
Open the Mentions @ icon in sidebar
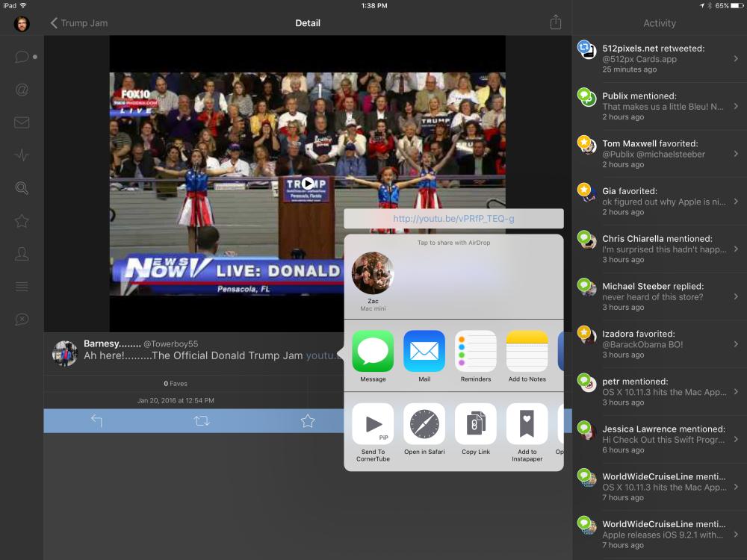click(x=22, y=90)
